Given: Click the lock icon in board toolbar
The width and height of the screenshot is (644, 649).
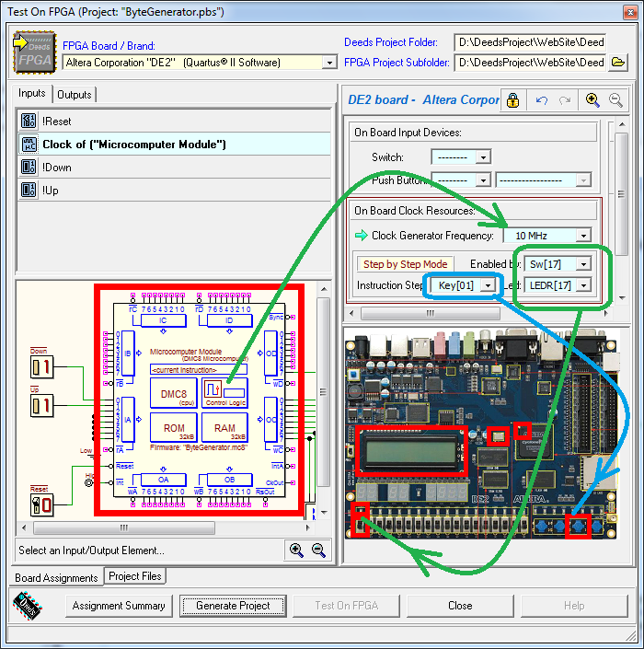Looking at the screenshot, I should coord(512,100).
